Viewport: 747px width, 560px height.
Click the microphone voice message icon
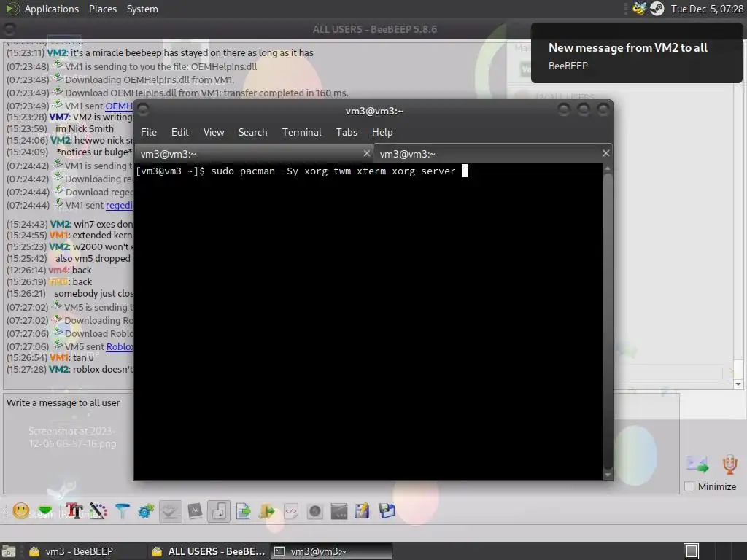pos(729,464)
